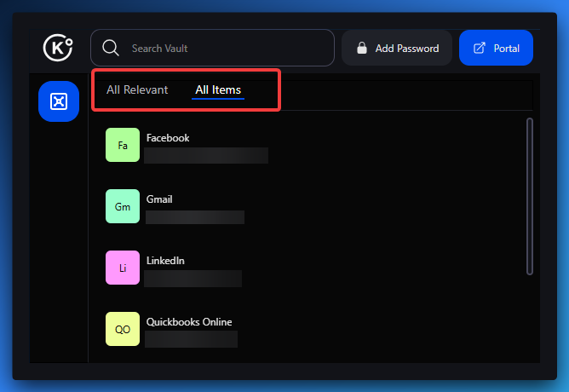Open the LinkedIn entry title
This screenshot has width=569, height=392.
165,261
